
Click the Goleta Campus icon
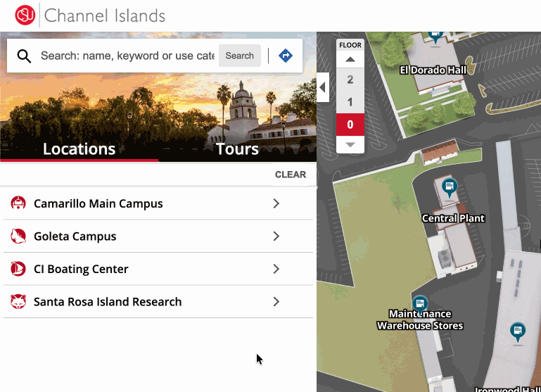[18, 236]
